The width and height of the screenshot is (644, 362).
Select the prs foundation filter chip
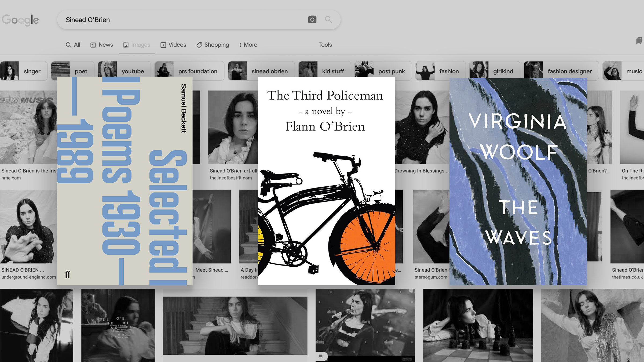tap(189, 71)
